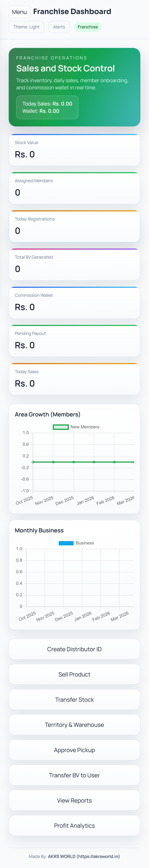Open the Alerts button
This screenshot has width=149, height=868.
(x=59, y=27)
